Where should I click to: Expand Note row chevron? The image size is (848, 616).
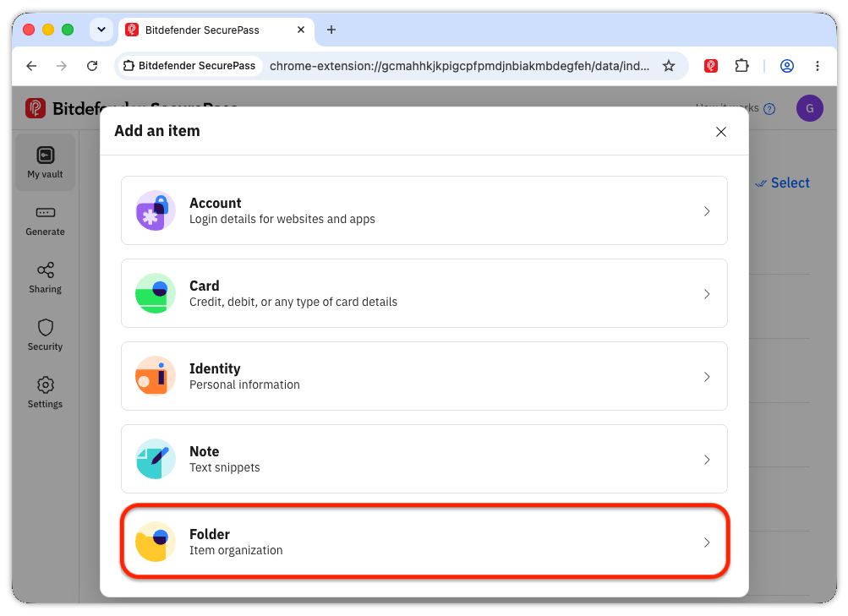[707, 460]
